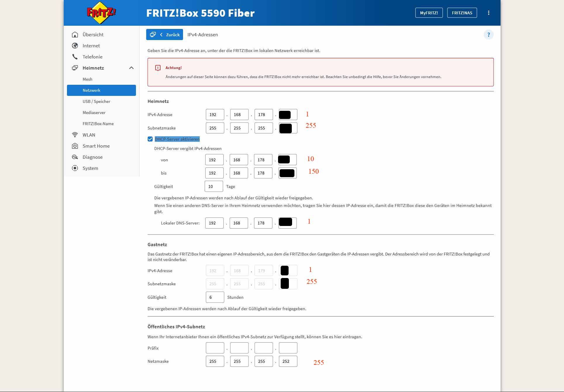Click the Zurück back button

pos(165,34)
